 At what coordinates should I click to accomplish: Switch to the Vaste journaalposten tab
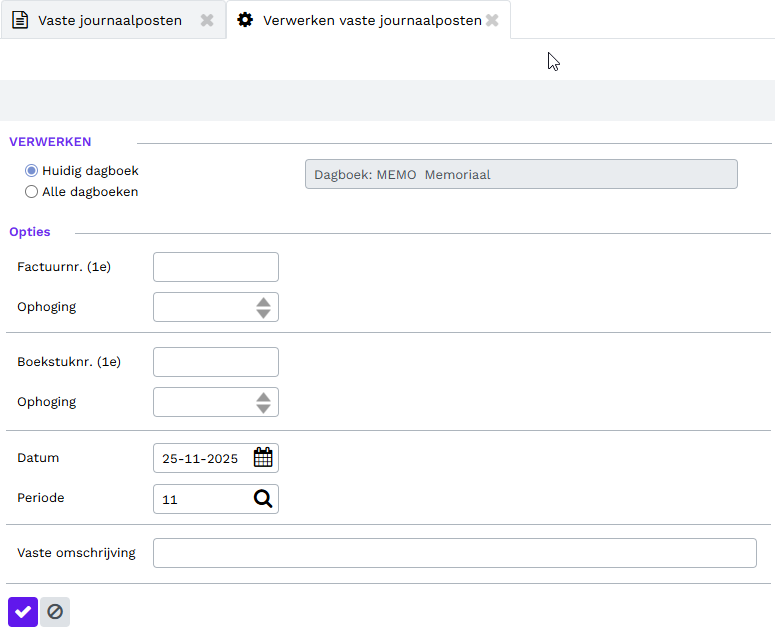click(x=110, y=20)
